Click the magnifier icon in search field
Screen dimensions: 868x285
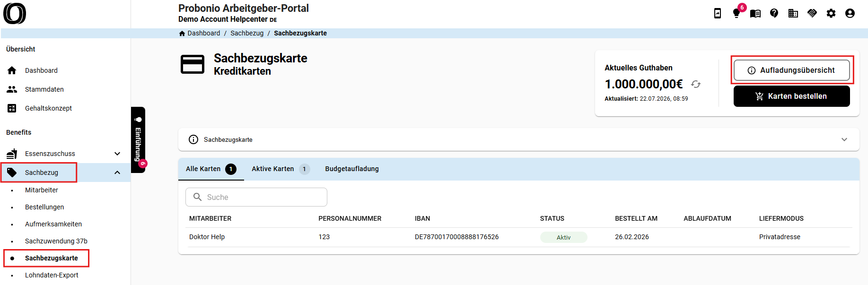click(198, 197)
